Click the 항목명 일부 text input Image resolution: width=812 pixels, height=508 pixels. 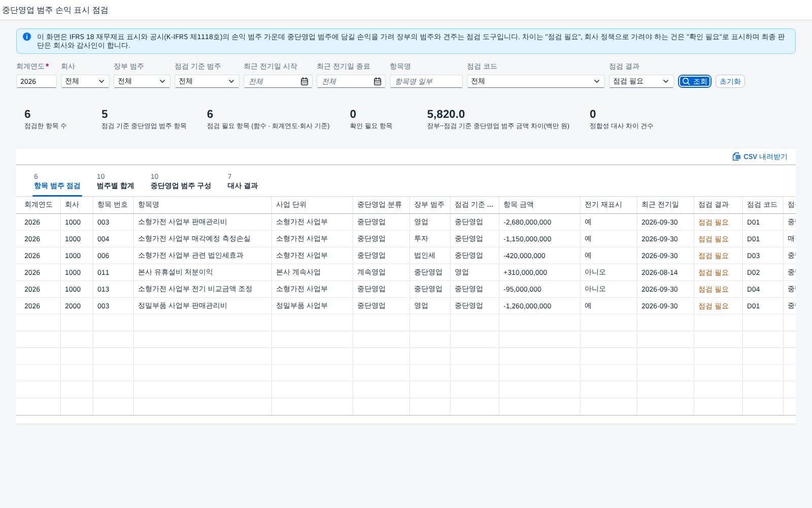pos(426,81)
